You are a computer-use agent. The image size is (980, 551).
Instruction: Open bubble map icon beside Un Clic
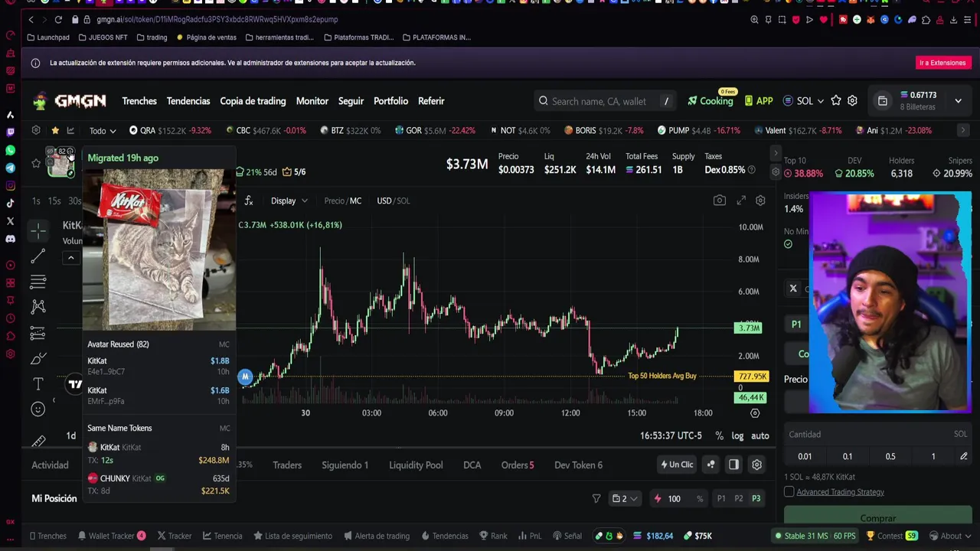711,465
